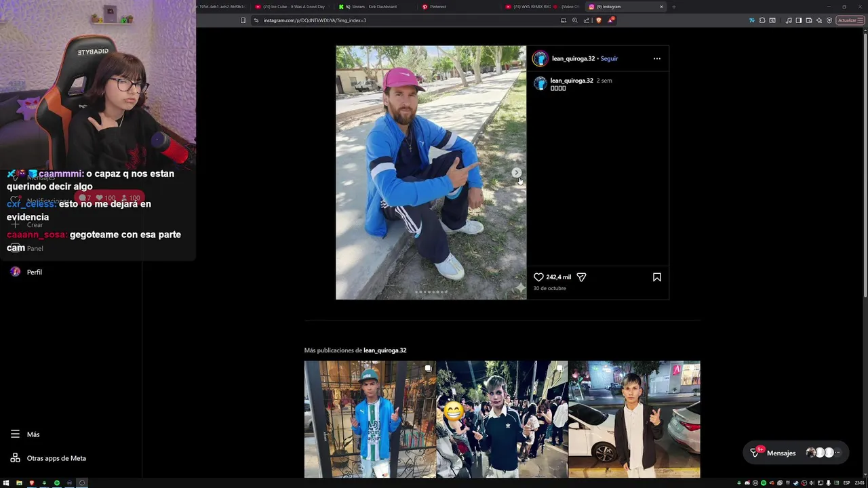The width and height of the screenshot is (868, 488).
Task: Share this page from address bar
Action: point(587,20)
